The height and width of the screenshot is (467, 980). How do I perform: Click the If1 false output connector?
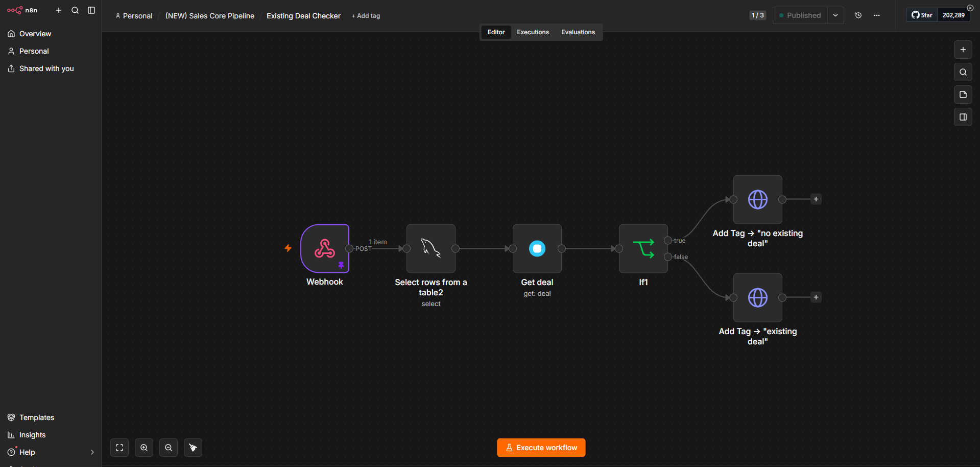tap(668, 256)
